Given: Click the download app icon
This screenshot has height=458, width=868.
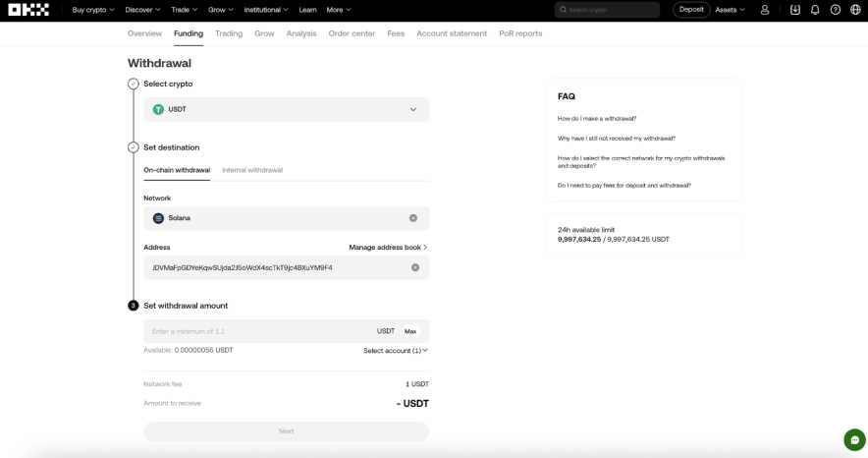Looking at the screenshot, I should (x=795, y=10).
